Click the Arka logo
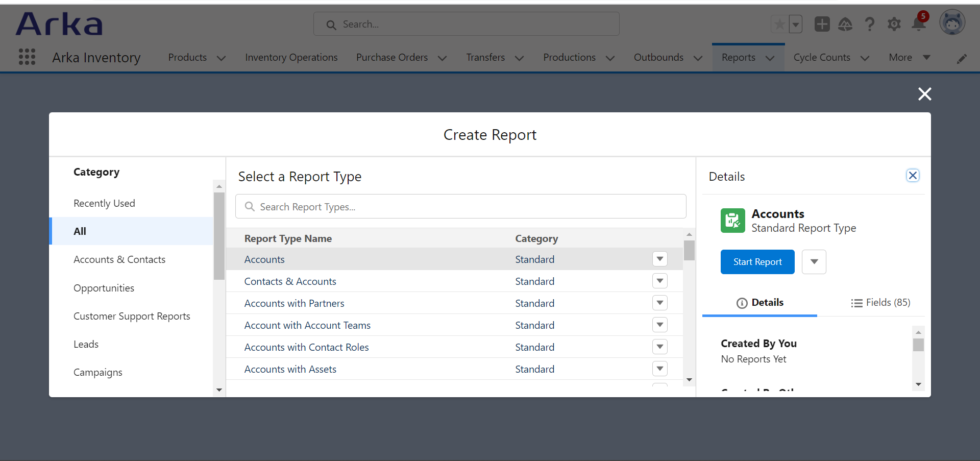The height and width of the screenshot is (461, 980). click(59, 24)
